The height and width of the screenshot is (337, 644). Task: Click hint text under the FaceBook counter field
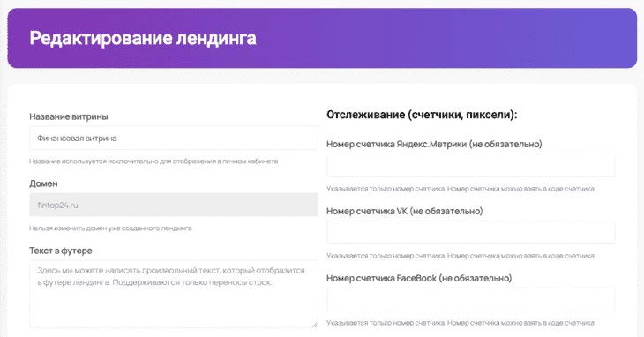click(x=461, y=323)
